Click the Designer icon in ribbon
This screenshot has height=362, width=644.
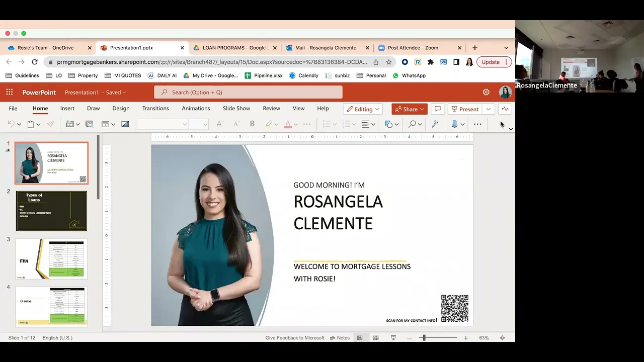125,124
